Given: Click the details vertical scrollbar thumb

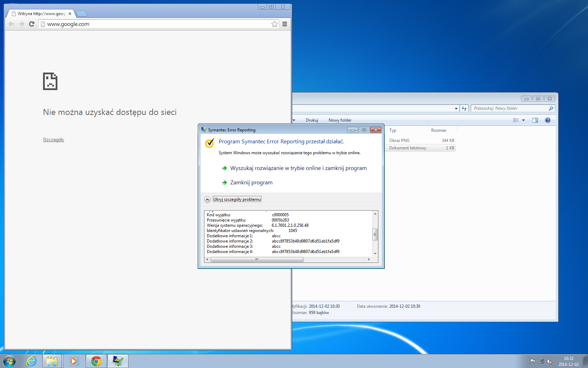Looking at the screenshot, I should [x=375, y=234].
